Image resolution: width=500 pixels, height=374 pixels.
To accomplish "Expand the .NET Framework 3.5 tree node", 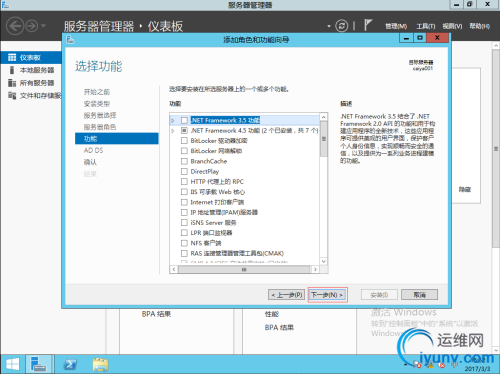I will [173, 120].
